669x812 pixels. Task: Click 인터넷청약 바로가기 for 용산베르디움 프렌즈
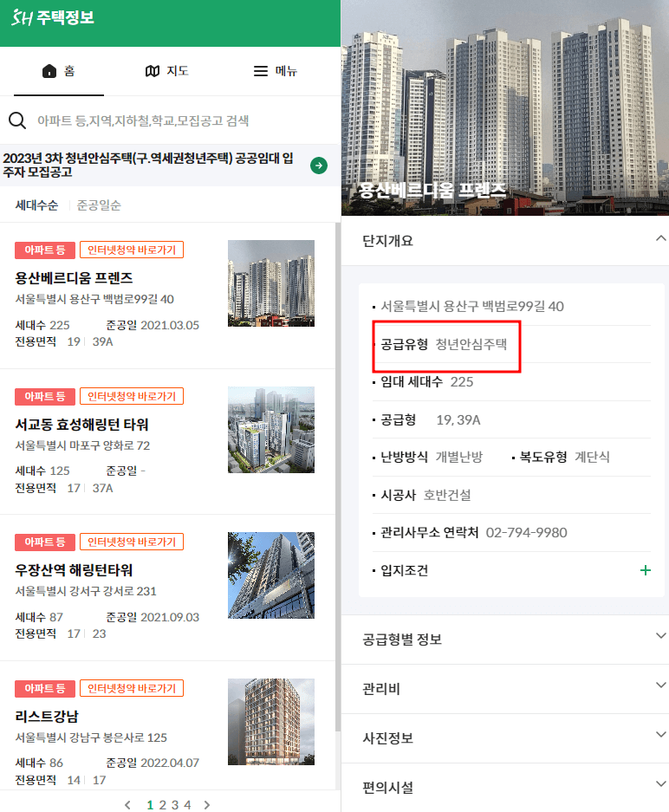132,250
